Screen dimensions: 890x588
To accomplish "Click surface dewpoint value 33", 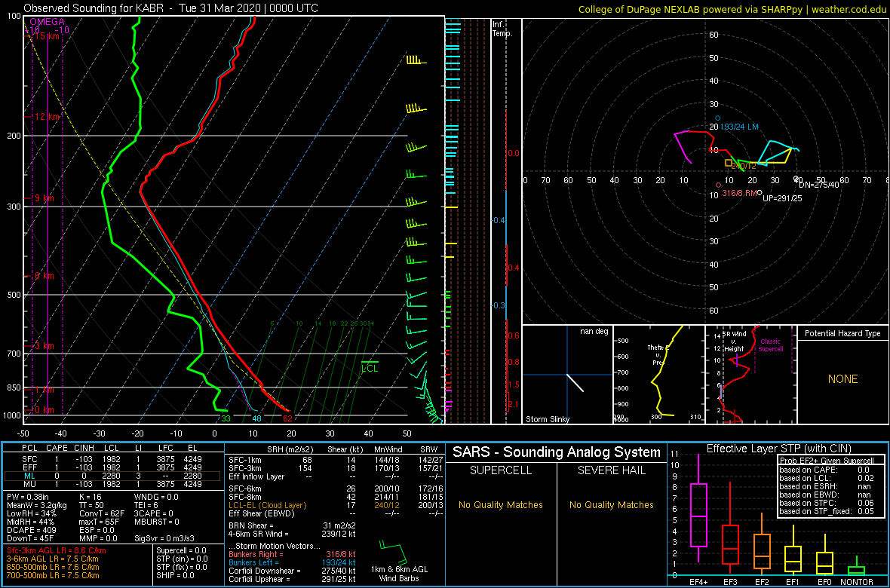I will 226,419.
